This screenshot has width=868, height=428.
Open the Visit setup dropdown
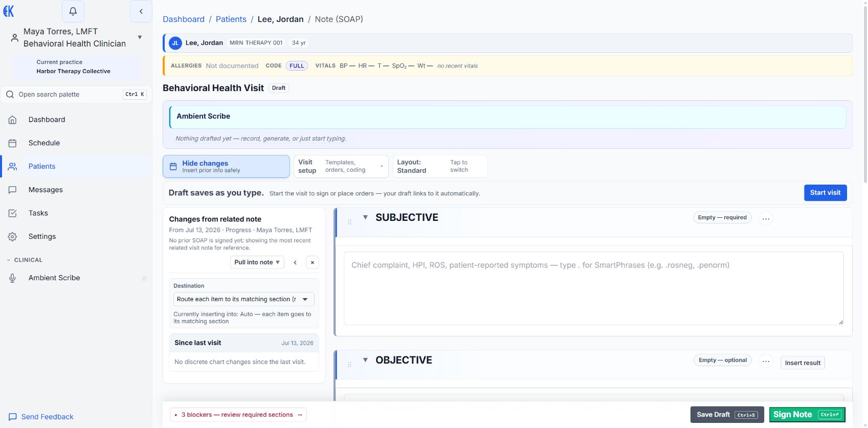click(x=341, y=167)
